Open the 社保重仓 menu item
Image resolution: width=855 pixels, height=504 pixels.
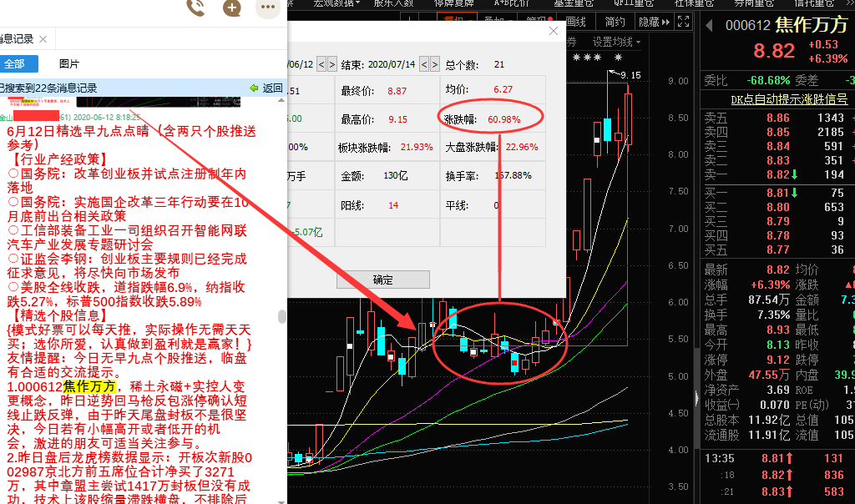[694, 3]
